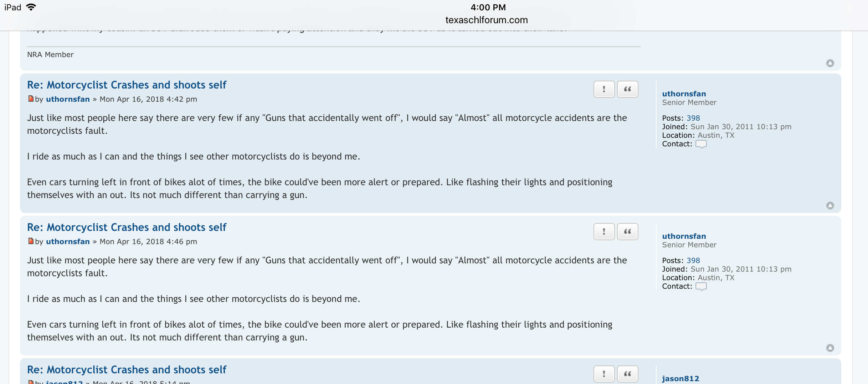Tap the texaschlforum.com address bar

[x=486, y=20]
